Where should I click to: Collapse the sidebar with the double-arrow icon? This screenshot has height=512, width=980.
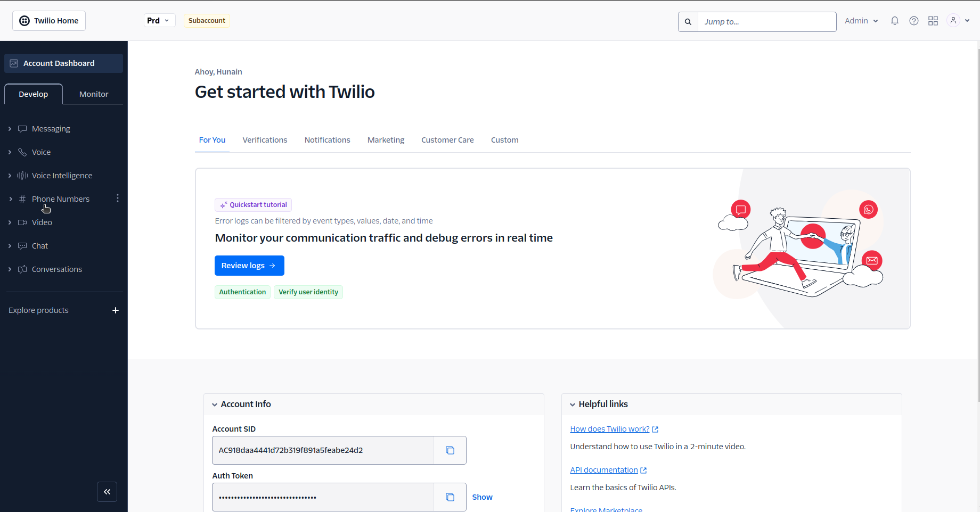pos(107,492)
